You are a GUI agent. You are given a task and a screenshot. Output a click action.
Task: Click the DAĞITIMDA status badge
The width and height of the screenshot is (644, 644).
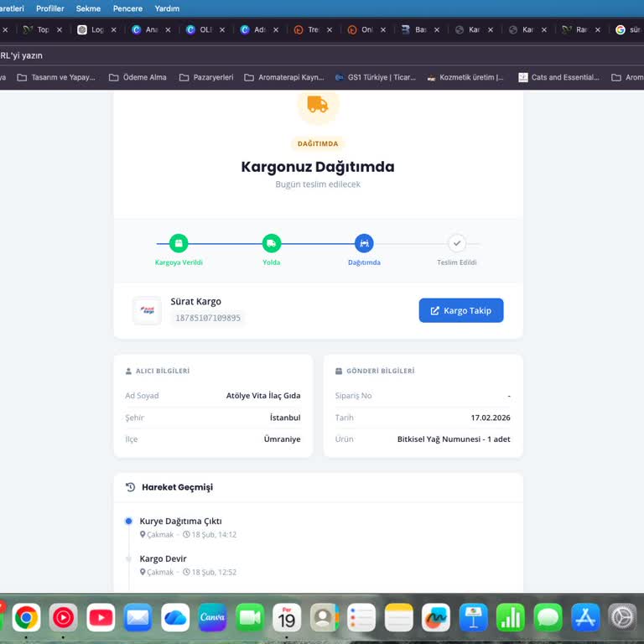click(318, 143)
